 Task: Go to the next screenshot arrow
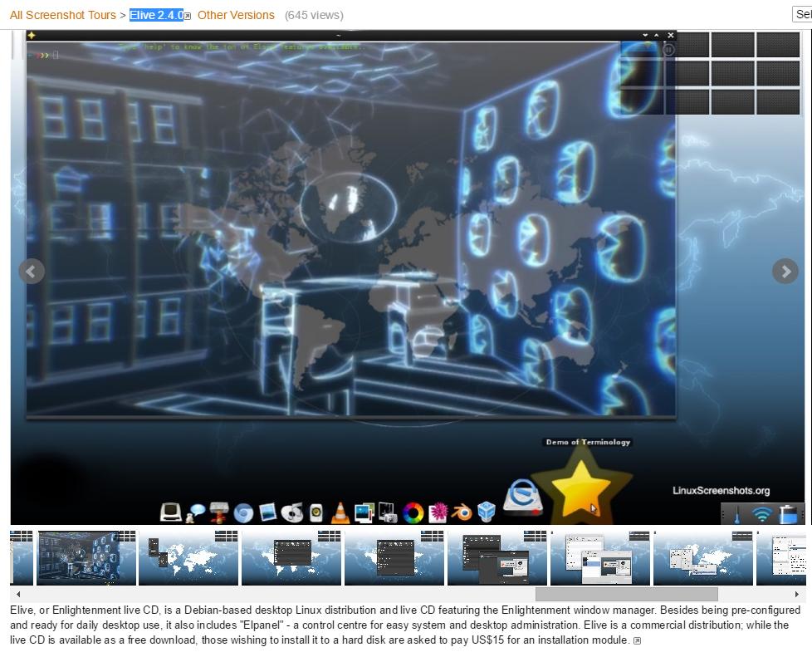(x=785, y=271)
